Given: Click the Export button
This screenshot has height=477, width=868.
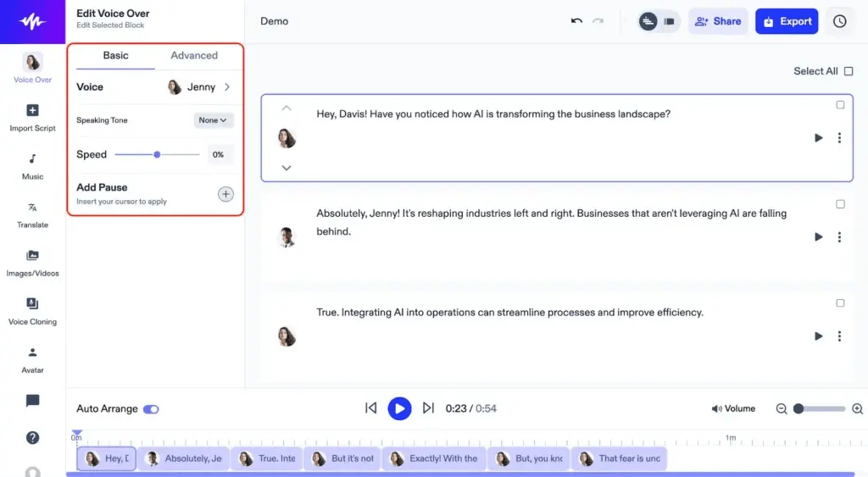Looking at the screenshot, I should (786, 21).
